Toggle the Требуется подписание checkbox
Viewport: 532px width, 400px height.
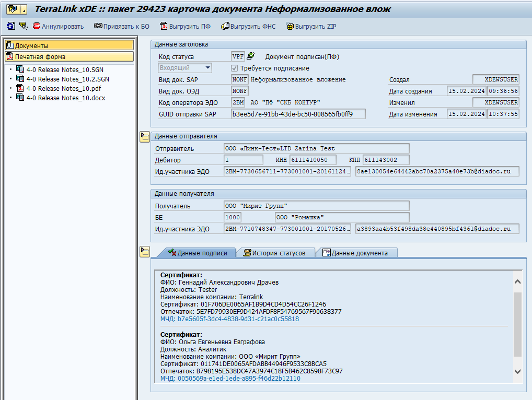tap(235, 68)
